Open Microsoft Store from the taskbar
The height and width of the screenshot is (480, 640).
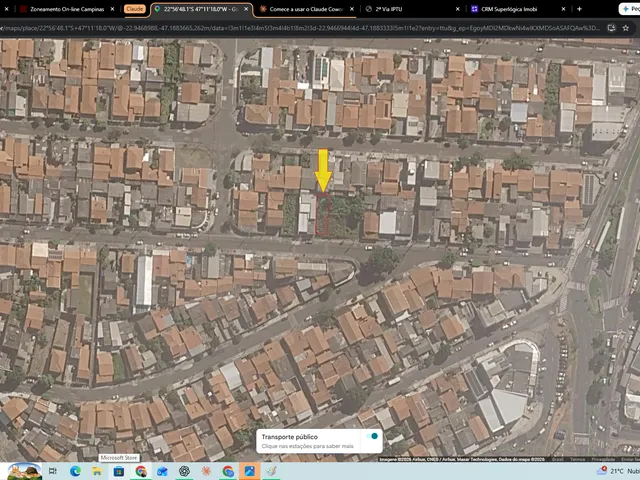[119, 471]
